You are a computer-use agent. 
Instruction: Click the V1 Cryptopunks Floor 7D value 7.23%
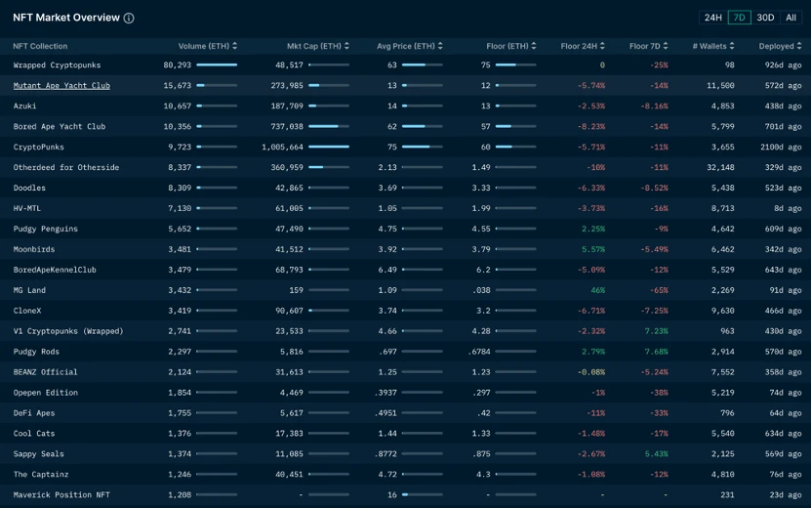(656, 331)
